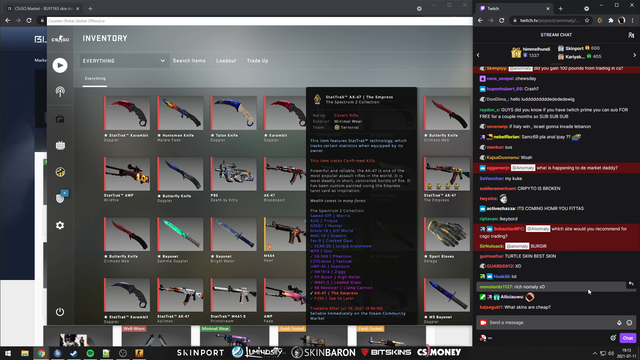This screenshot has height=360, width=640.
Task: Open the shield icon with notification badge
Action: point(61,197)
